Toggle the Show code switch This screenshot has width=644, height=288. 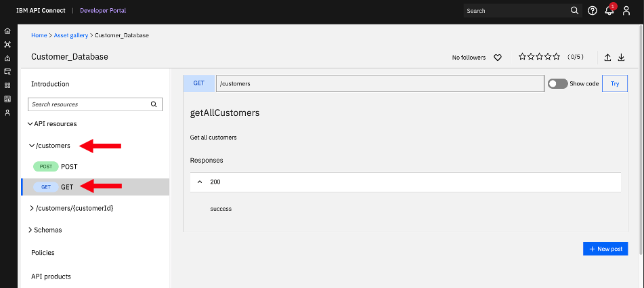(558, 84)
